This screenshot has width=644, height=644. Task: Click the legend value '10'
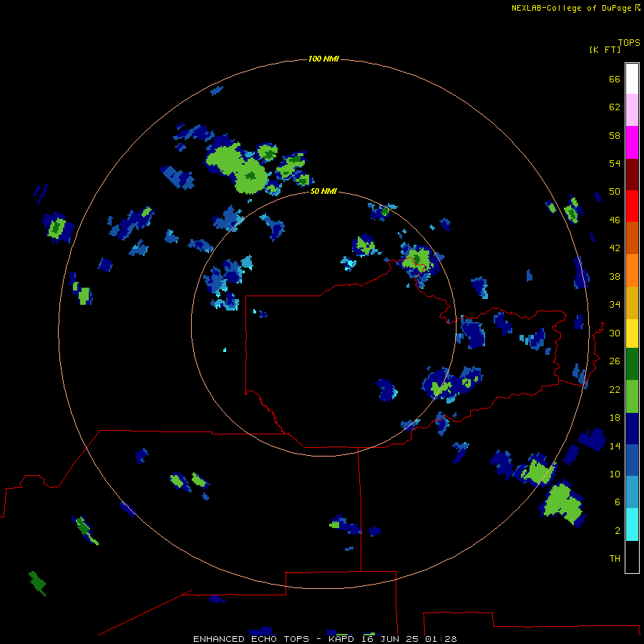click(615, 474)
